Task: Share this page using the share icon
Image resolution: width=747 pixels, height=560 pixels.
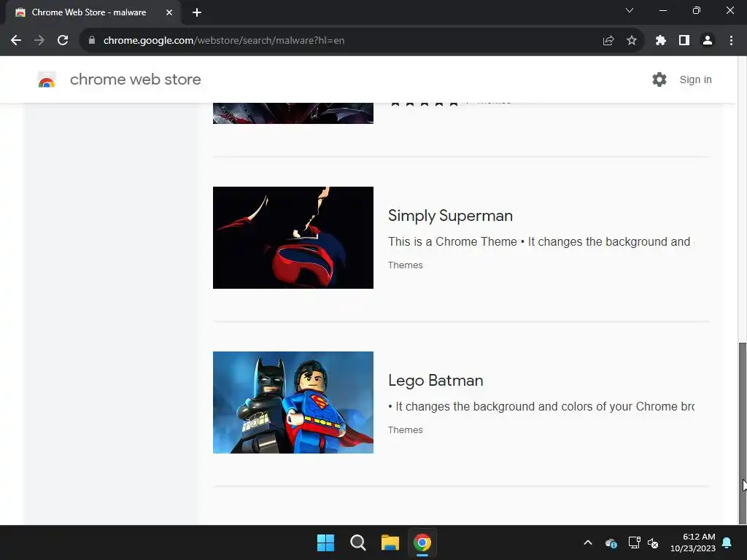Action: click(608, 41)
